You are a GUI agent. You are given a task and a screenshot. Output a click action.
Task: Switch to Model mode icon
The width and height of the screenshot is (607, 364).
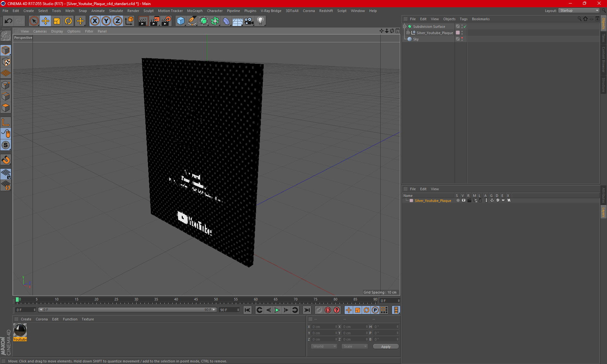coord(6,50)
